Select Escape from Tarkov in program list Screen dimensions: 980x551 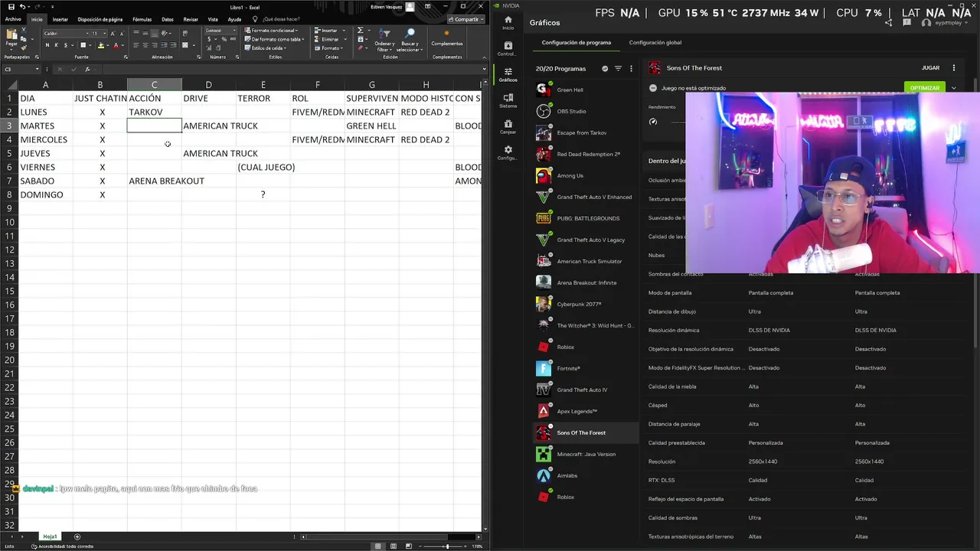click(x=586, y=133)
